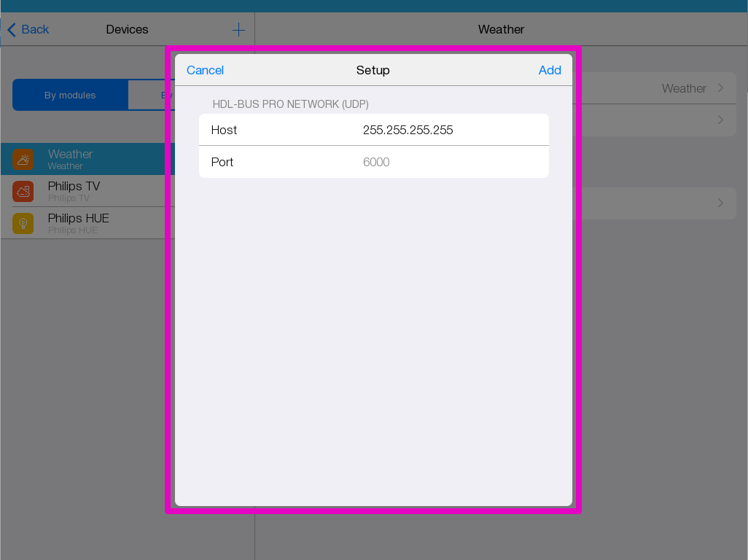Select the By modules segment

click(70, 95)
